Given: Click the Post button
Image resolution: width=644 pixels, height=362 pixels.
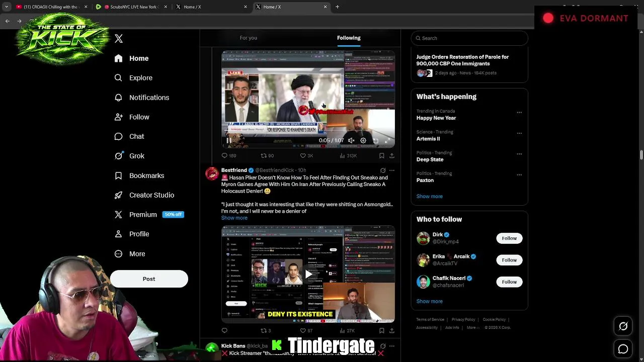Looking at the screenshot, I should (149, 279).
